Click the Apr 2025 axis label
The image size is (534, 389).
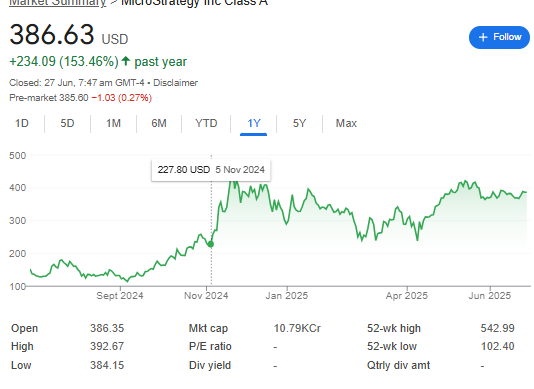[407, 296]
